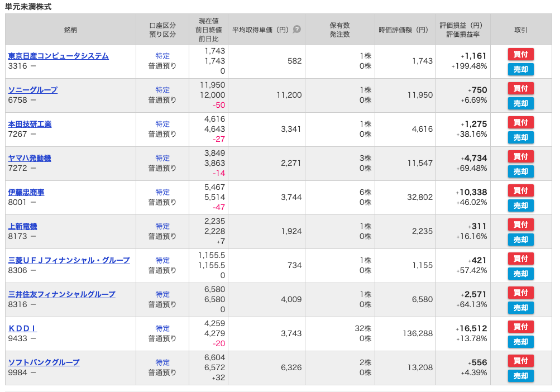Click 買付 button in KDDI row
Screen dimensions: 560x392
pyautogui.click(x=521, y=327)
